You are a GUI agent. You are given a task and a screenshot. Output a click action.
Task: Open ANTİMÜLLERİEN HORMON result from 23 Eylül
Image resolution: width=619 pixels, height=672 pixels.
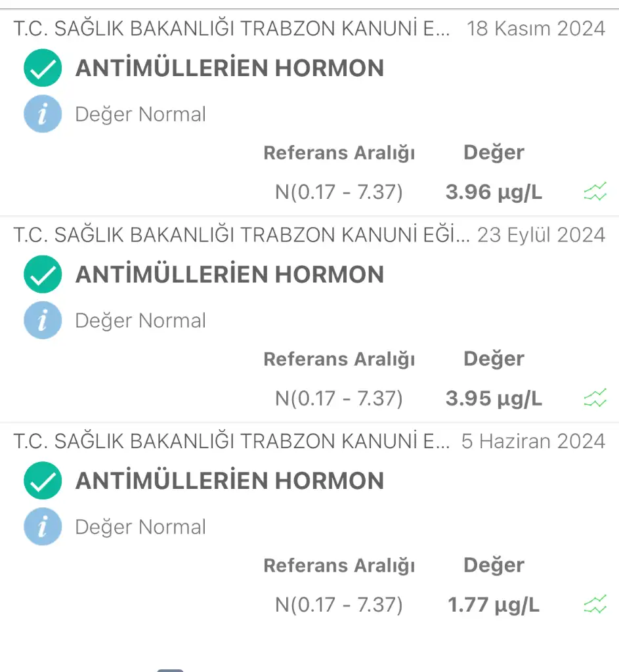point(229,274)
